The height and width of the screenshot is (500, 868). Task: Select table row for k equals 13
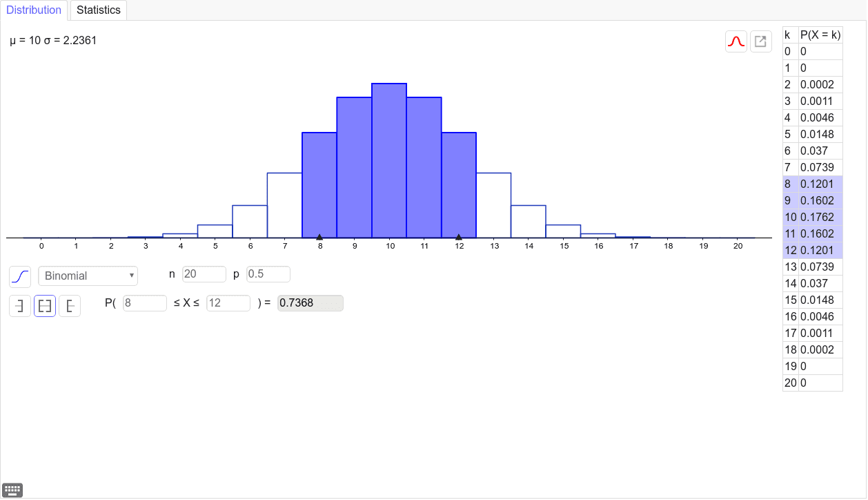point(813,267)
